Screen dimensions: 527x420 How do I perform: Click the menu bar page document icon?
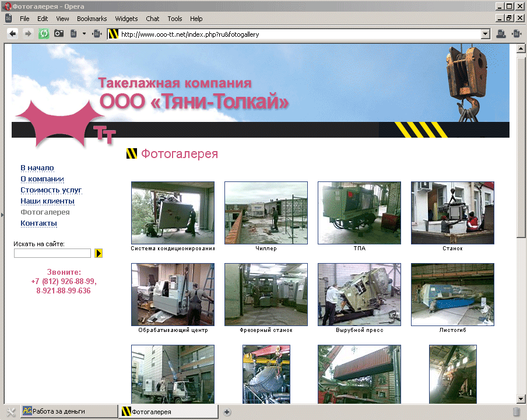[8, 19]
